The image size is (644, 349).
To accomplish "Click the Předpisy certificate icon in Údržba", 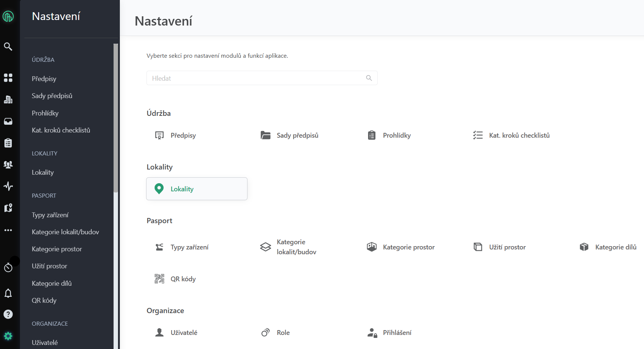I will (159, 135).
